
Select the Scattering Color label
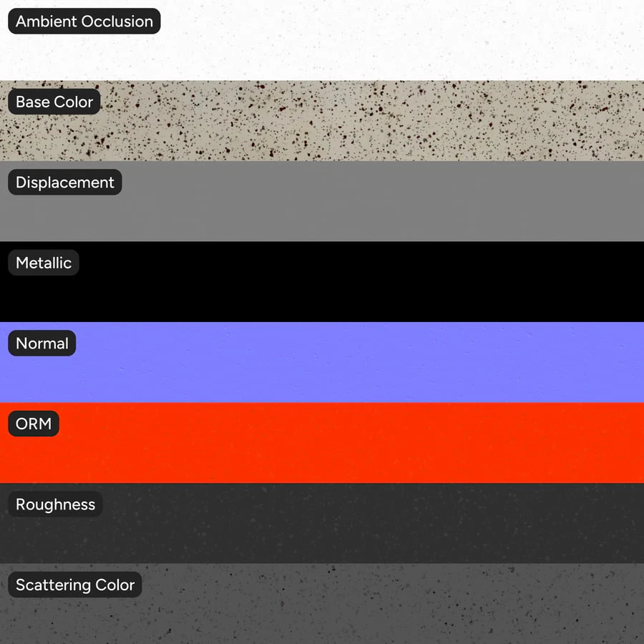(75, 585)
